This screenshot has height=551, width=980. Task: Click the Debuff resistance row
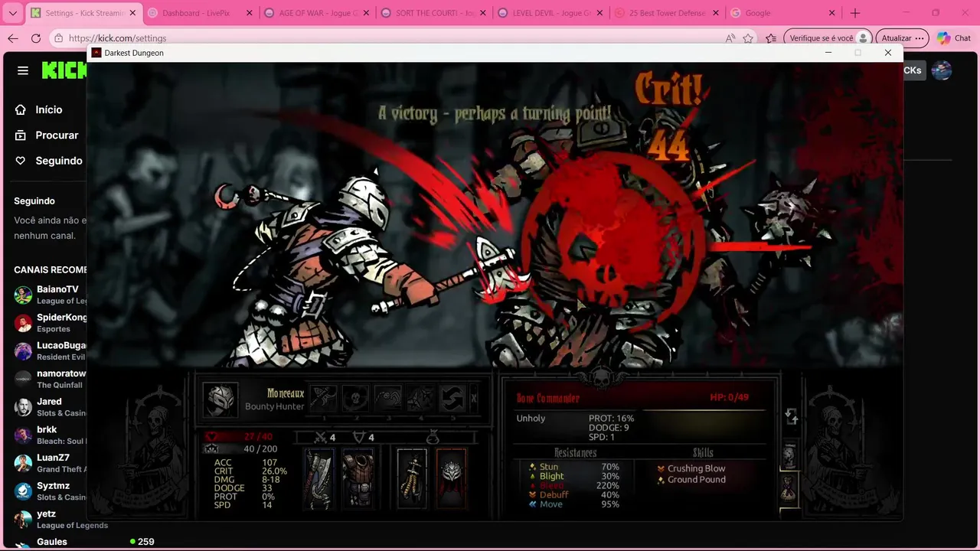pyautogui.click(x=574, y=495)
